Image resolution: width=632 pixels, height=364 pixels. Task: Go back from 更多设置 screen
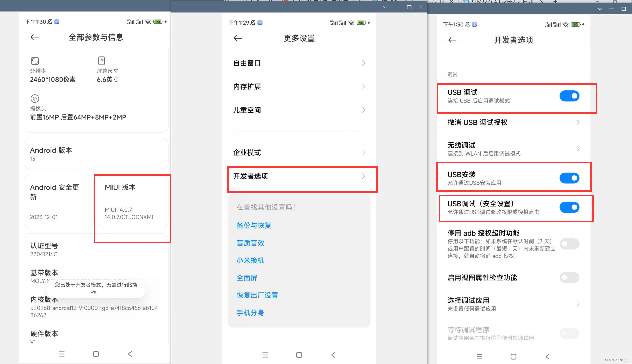click(x=238, y=38)
